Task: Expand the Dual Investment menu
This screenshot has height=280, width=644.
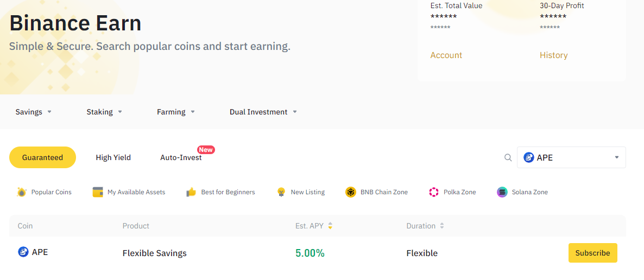Action: [x=263, y=112]
